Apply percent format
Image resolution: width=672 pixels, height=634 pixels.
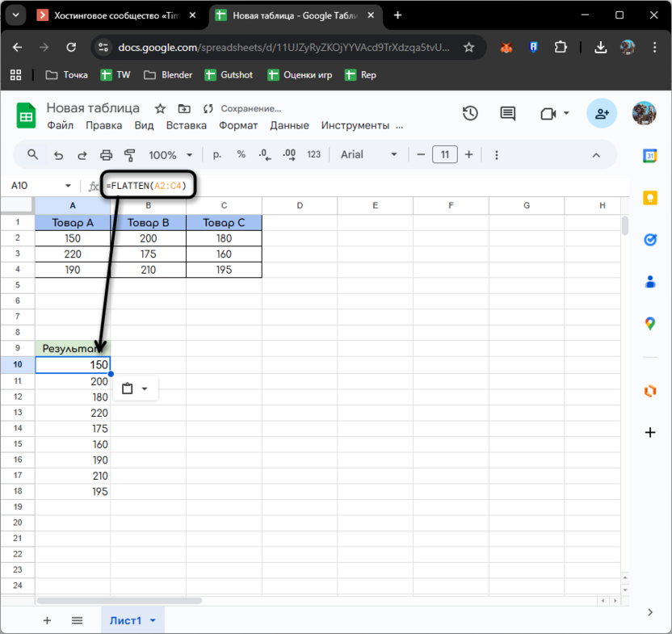241,155
